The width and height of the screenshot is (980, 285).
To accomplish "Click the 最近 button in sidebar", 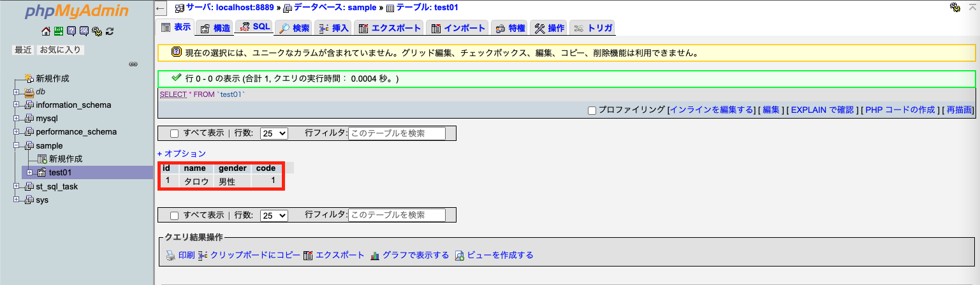I will 24,50.
